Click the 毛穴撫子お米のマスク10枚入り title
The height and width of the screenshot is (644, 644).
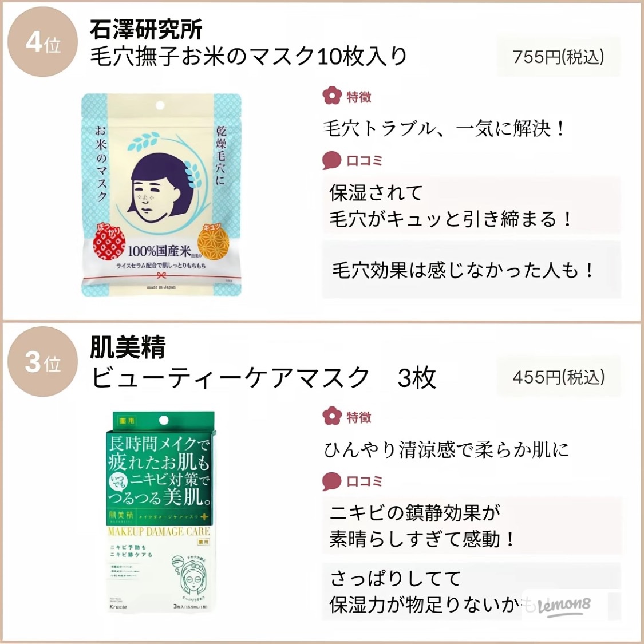248,56
